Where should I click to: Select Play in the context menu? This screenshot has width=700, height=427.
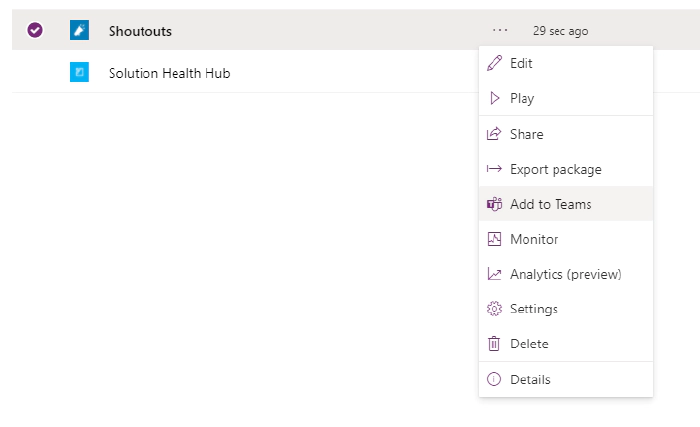(x=566, y=98)
